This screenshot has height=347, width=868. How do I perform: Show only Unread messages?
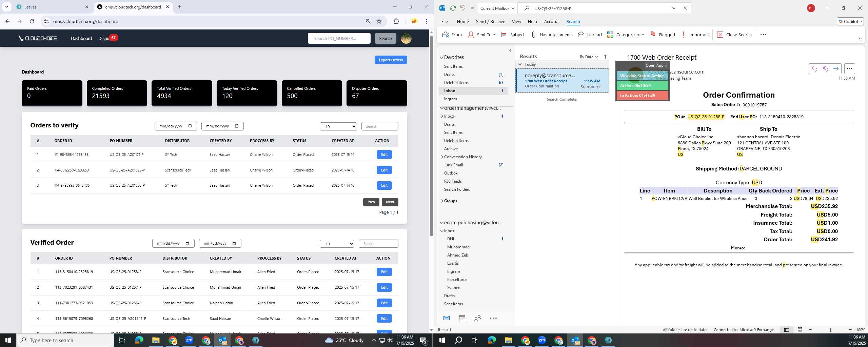point(590,35)
